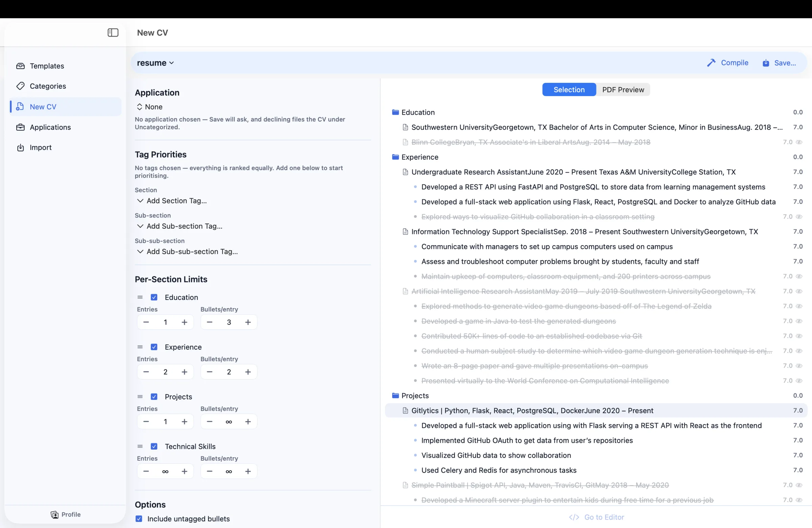Decrease Technical Skills Entries with minus
The image size is (812, 528).
click(x=146, y=472)
